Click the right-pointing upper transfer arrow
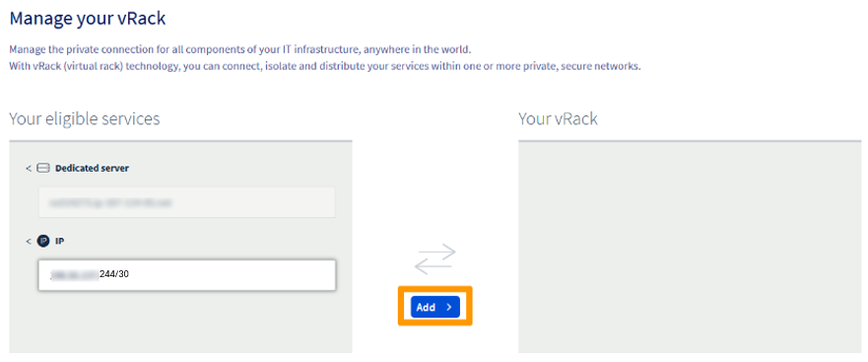 click(x=435, y=253)
